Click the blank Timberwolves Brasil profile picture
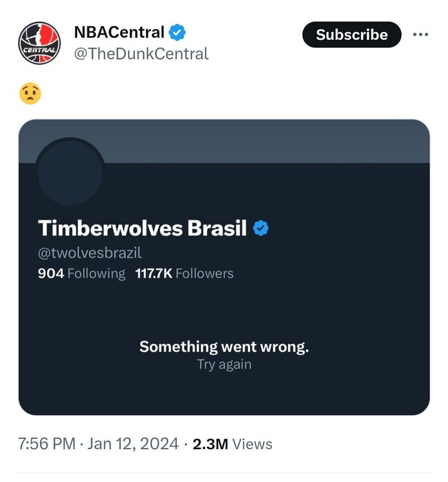 [x=70, y=173]
